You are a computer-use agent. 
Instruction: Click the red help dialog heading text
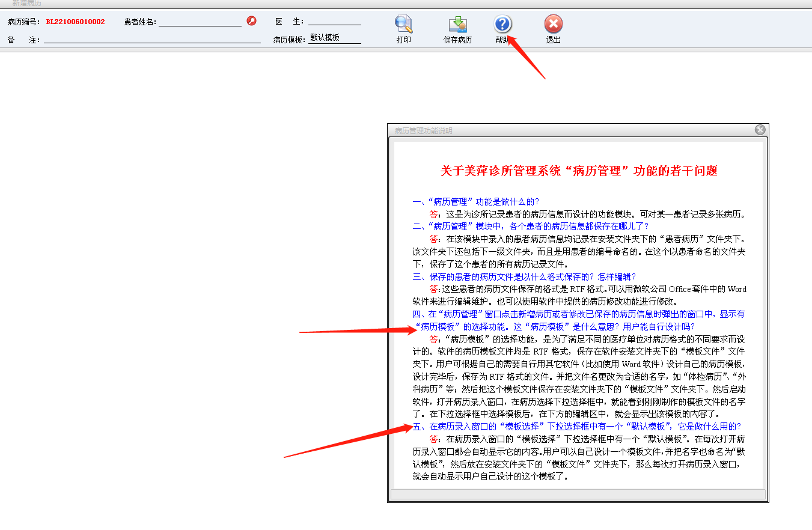[578, 171]
